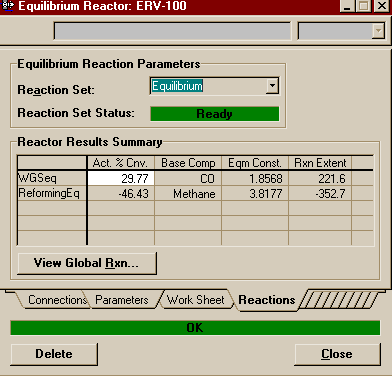
Task: Click the green OK status bar
Action: pyautogui.click(x=195, y=328)
